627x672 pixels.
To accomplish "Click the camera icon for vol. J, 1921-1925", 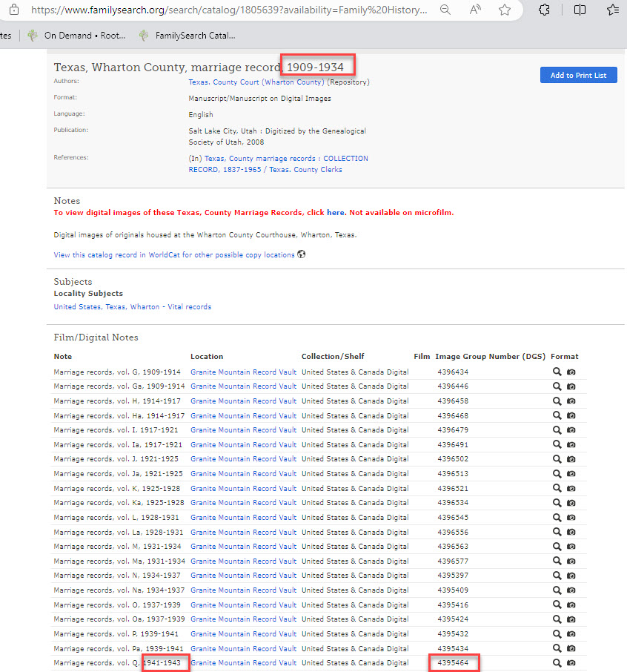I will (571, 459).
